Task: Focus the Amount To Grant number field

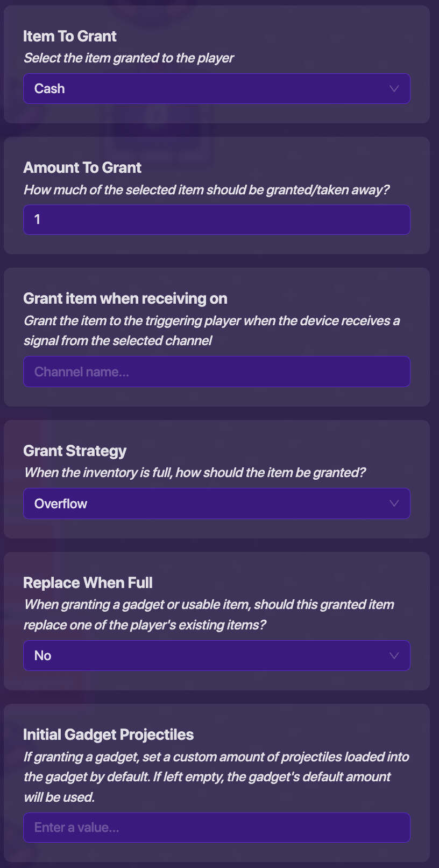Action: coord(216,220)
